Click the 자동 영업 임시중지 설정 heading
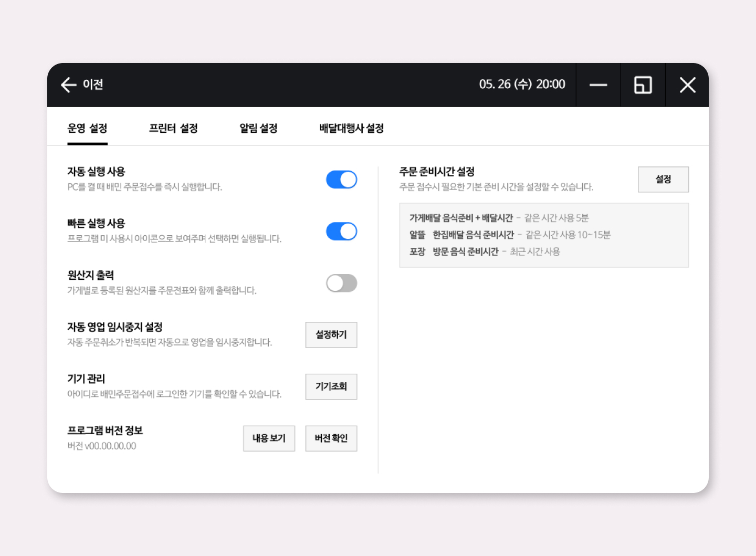 point(115,327)
